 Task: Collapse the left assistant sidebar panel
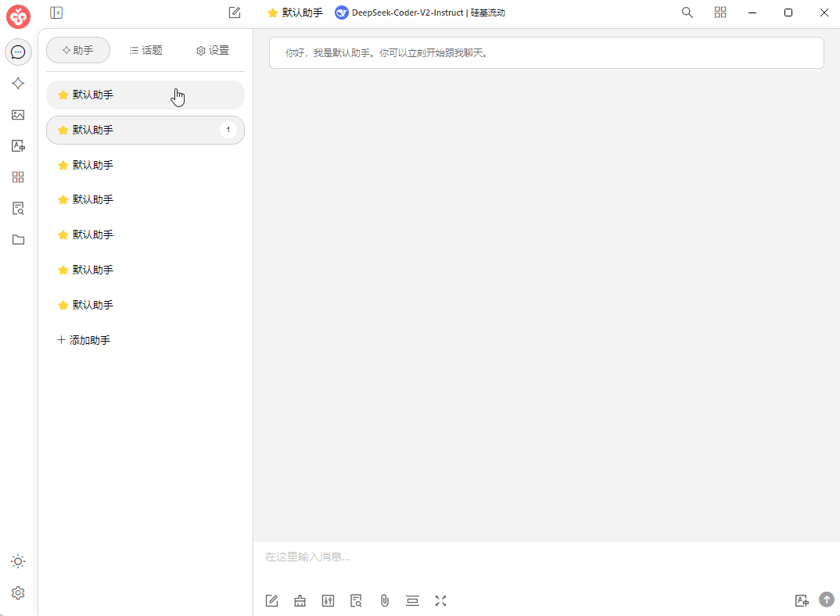pyautogui.click(x=56, y=13)
